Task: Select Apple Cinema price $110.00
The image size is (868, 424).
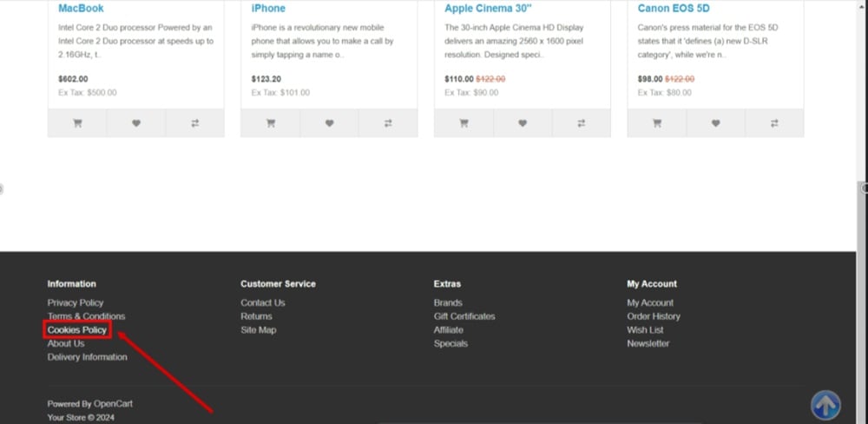Action: pos(459,79)
